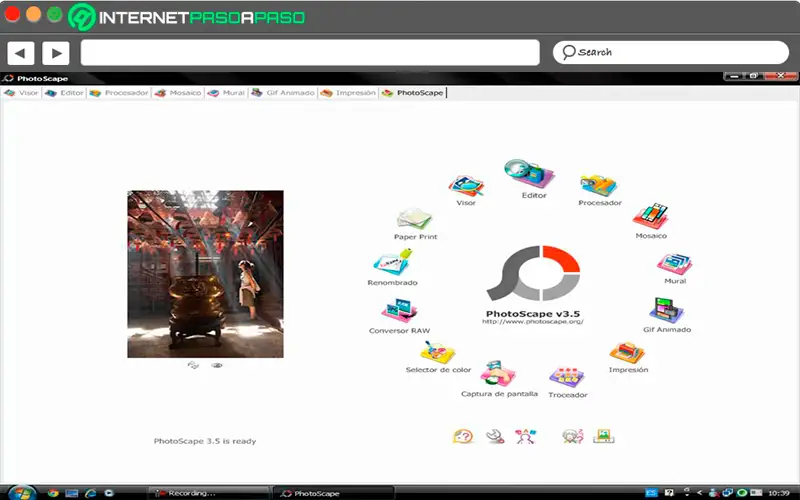The height and width of the screenshot is (500, 800).
Task: Open the Windows Start button
Action: [x=21, y=493]
